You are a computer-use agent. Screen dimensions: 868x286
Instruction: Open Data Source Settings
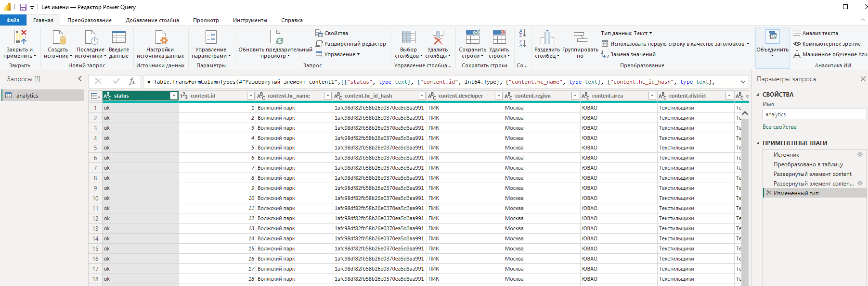[160, 44]
